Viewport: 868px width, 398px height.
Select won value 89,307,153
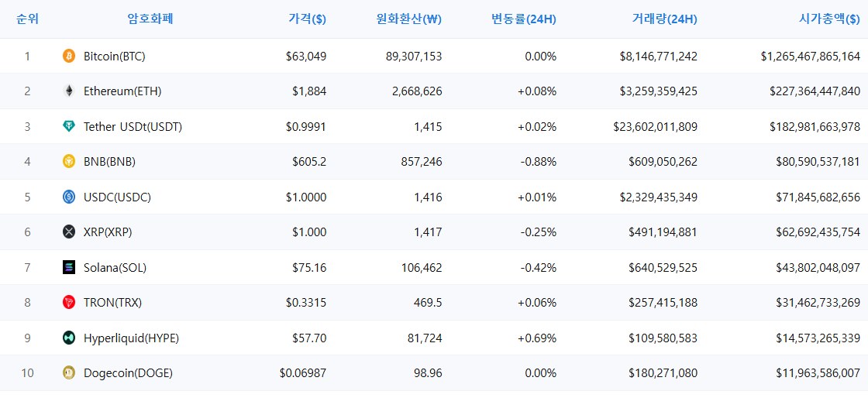click(x=415, y=57)
